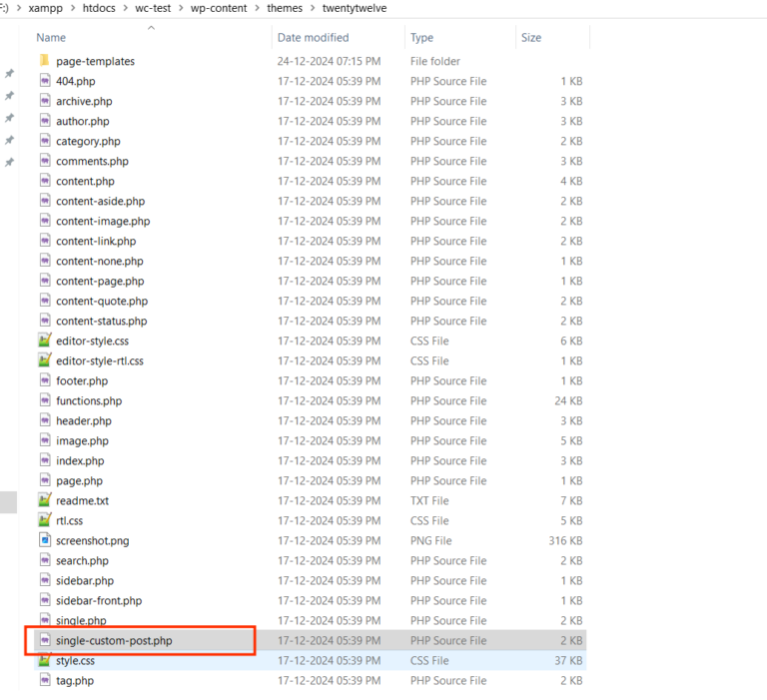Sort by Type column header
Image resolution: width=767 pixels, height=700 pixels.
421,38
